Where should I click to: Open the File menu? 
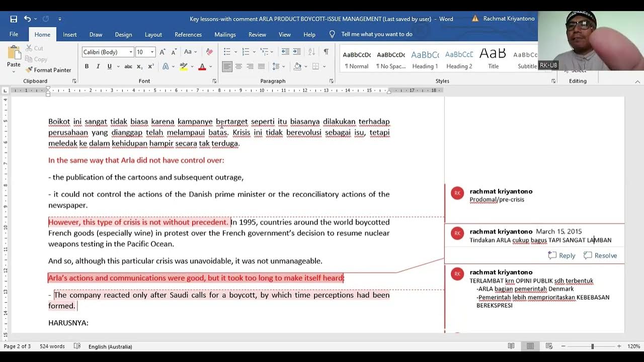tap(14, 34)
